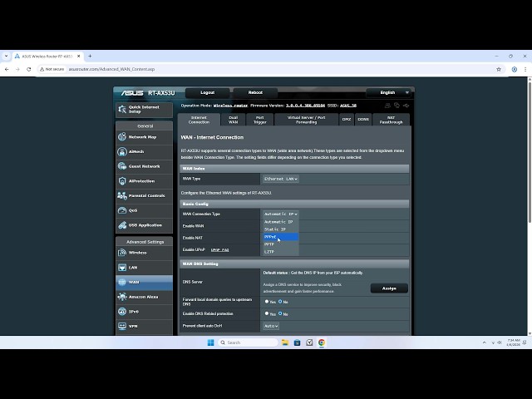Switch to DMZ tab
Screen dimensions: 532x399
click(347, 120)
